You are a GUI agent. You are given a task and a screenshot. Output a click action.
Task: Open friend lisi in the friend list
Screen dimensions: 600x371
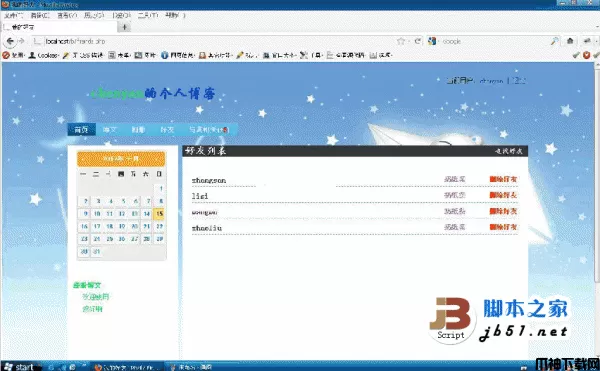[x=200, y=196]
